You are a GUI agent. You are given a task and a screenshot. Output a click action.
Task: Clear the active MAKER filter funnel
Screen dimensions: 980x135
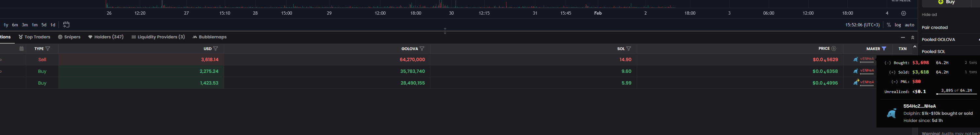point(884,48)
